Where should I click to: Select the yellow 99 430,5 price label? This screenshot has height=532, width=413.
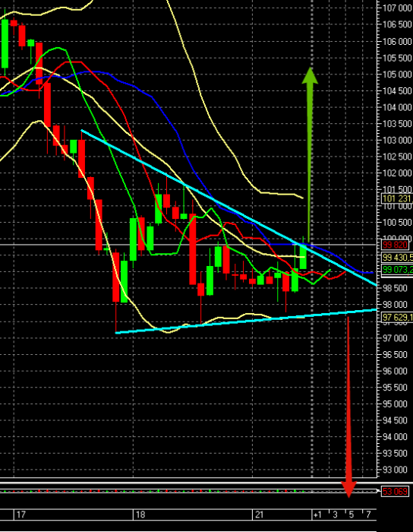click(397, 258)
